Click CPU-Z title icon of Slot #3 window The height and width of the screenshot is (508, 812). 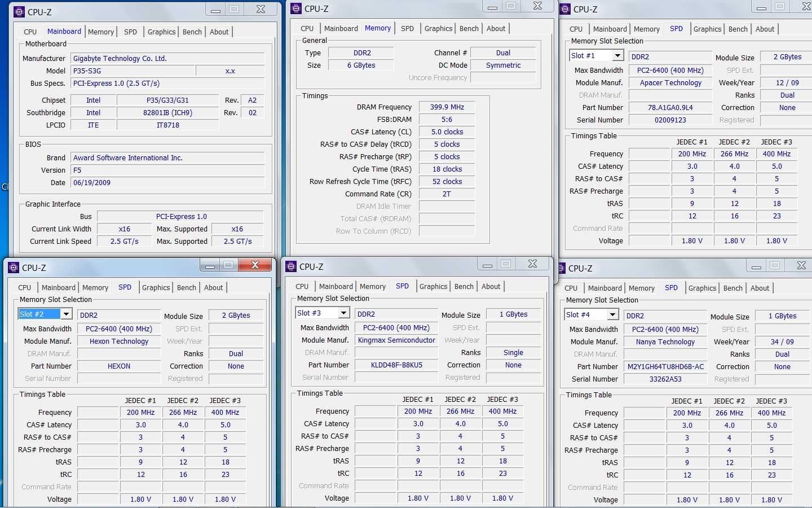point(290,266)
